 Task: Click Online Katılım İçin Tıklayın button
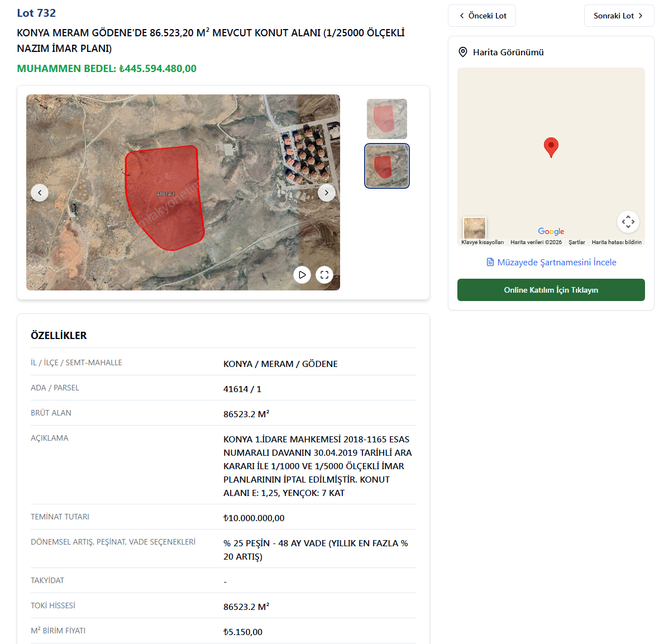[551, 290]
